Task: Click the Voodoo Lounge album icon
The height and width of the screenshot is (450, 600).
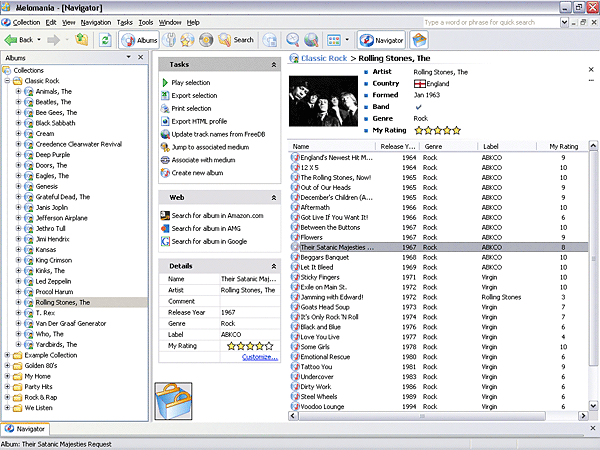Action: [295, 406]
